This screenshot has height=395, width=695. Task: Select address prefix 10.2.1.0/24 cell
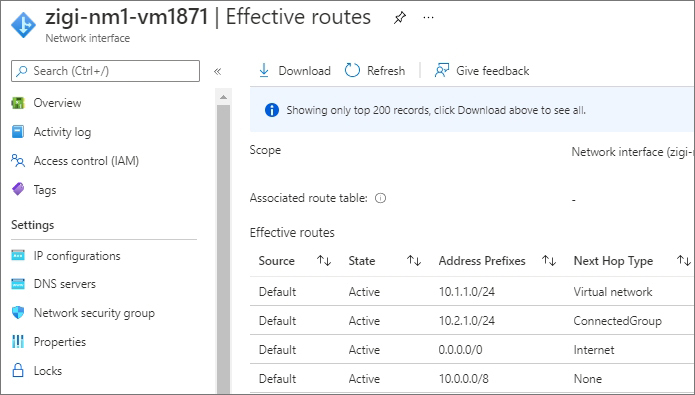467,321
